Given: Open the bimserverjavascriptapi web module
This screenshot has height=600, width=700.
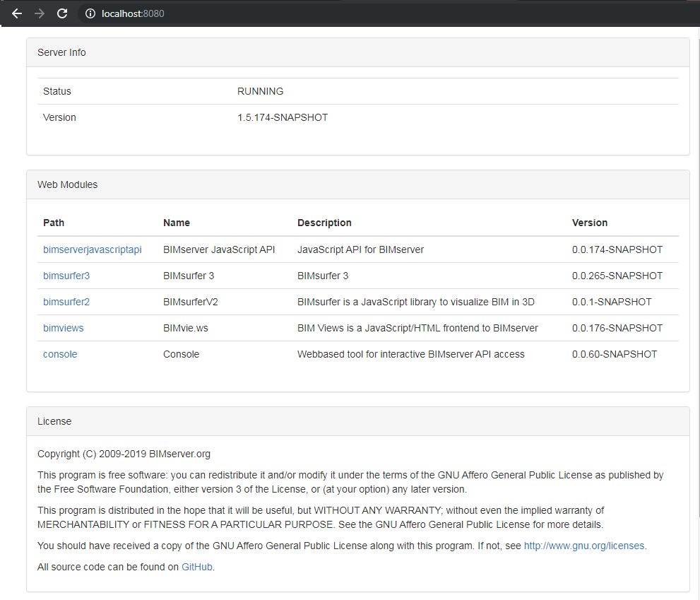Looking at the screenshot, I should [x=92, y=249].
